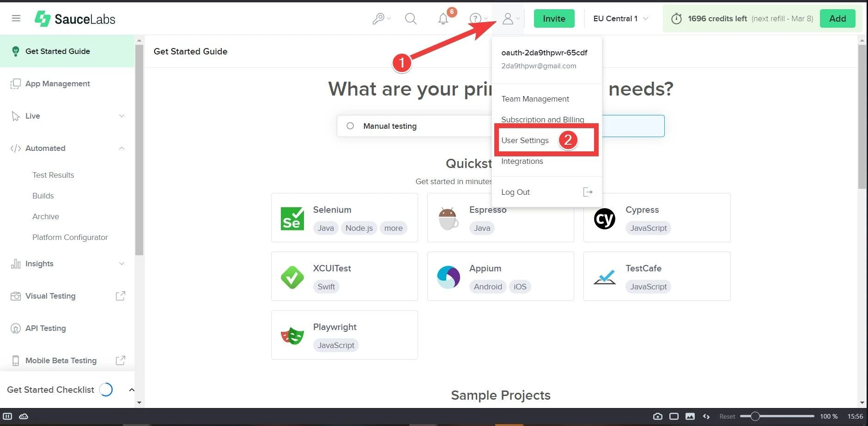Select User Settings from the profile menu

(x=525, y=140)
